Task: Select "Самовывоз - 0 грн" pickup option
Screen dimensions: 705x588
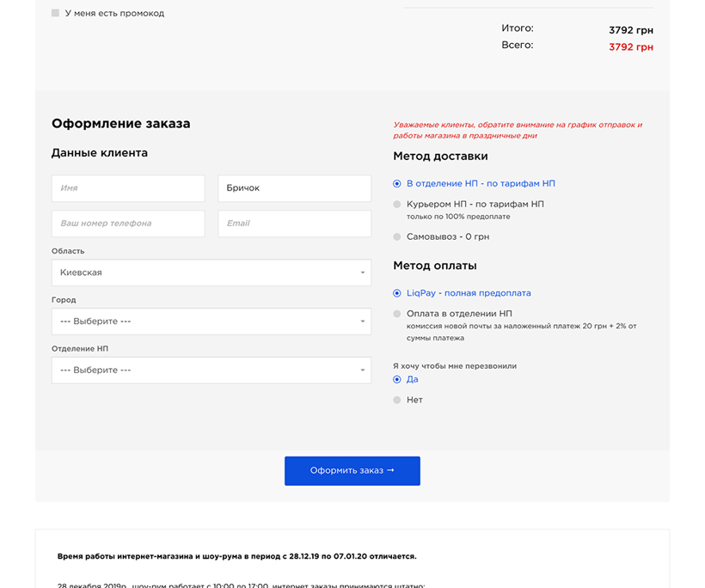Action: coord(397,236)
